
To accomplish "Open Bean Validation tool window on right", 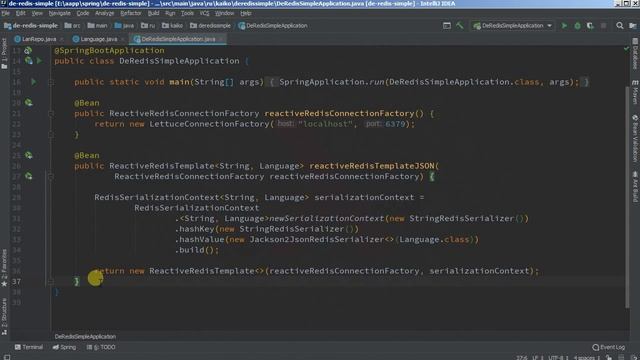I will tap(635, 138).
